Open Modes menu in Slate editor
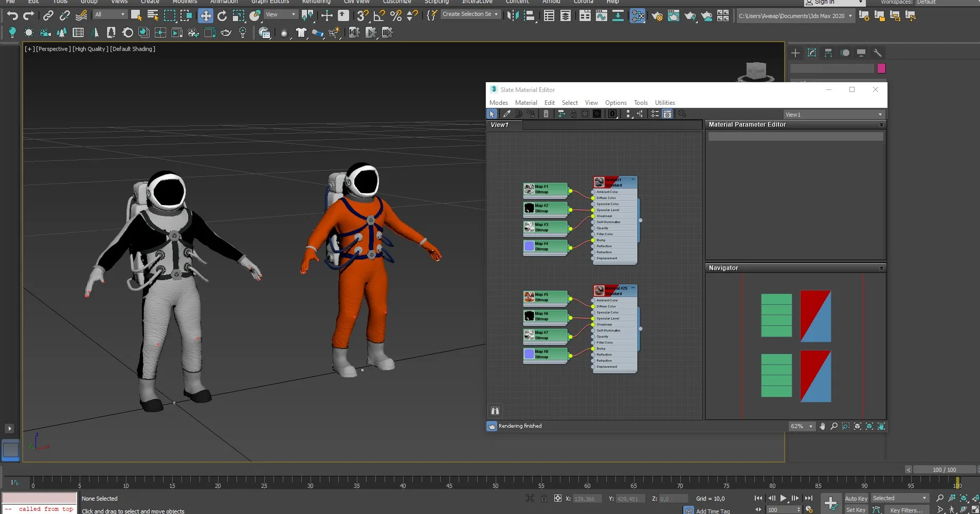The height and width of the screenshot is (514, 980). [498, 103]
